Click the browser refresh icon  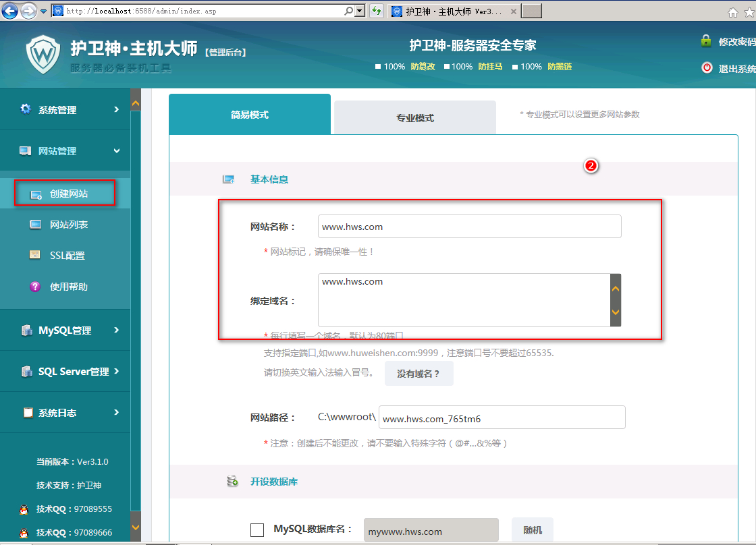click(377, 11)
